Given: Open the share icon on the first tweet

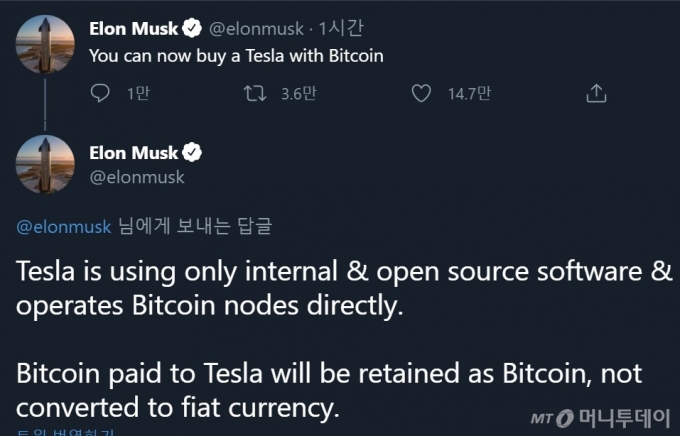Looking at the screenshot, I should (596, 93).
